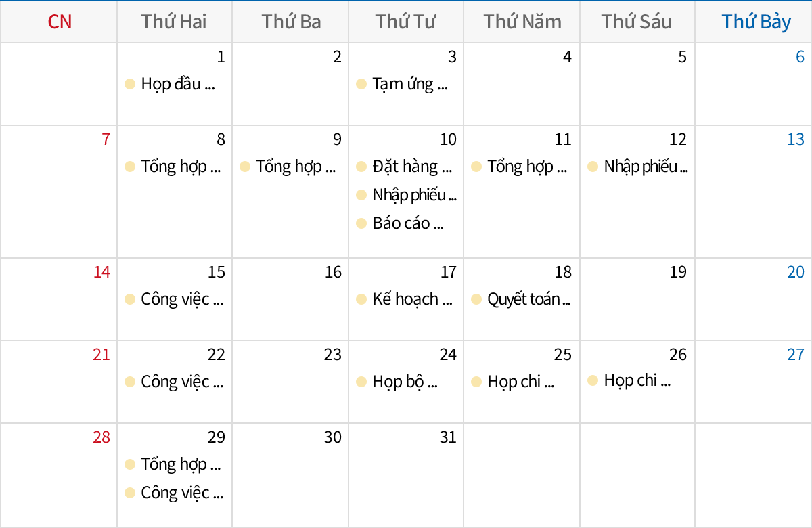Open the "Quyết toán ..." event on day 18
Screen dimensions: 812x528
[528, 299]
